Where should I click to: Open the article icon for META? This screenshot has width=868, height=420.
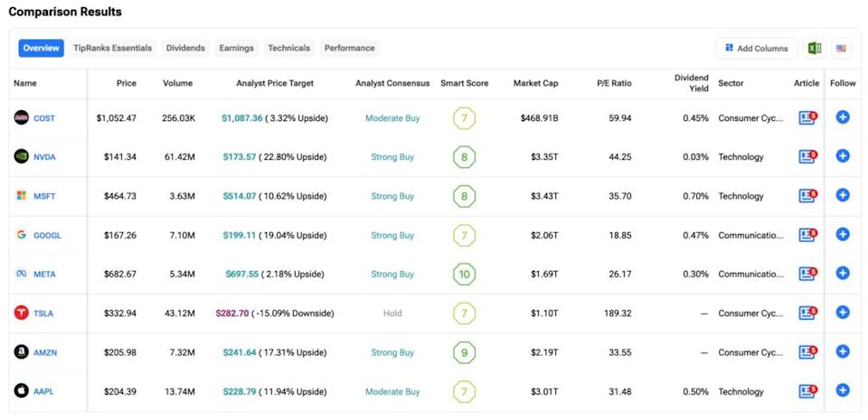(807, 274)
